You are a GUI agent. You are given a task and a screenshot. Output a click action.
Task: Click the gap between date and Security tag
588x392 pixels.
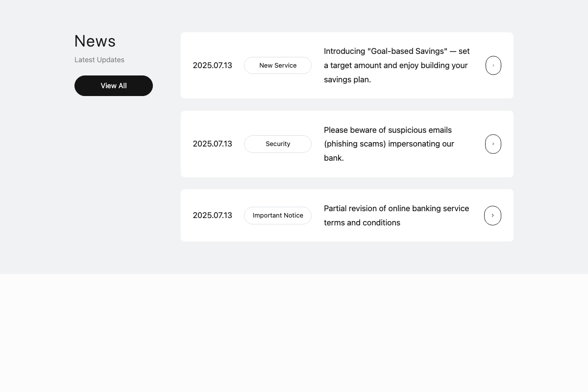click(x=238, y=144)
